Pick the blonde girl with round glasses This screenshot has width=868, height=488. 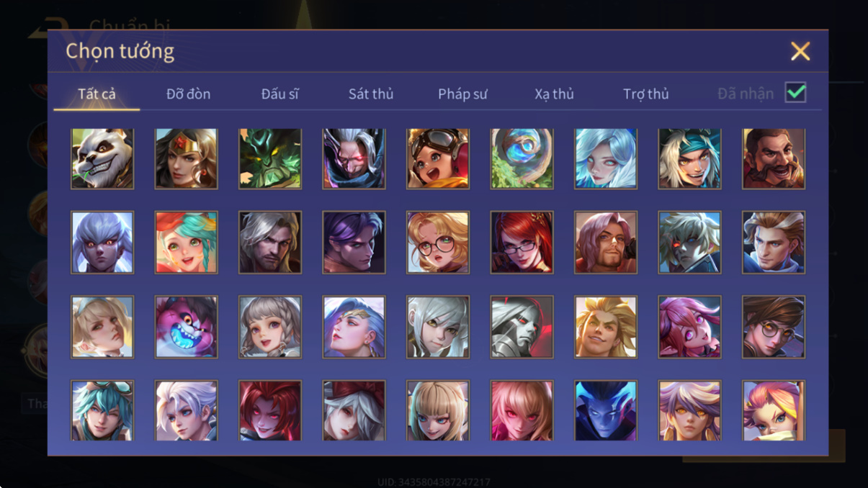pyautogui.click(x=438, y=243)
